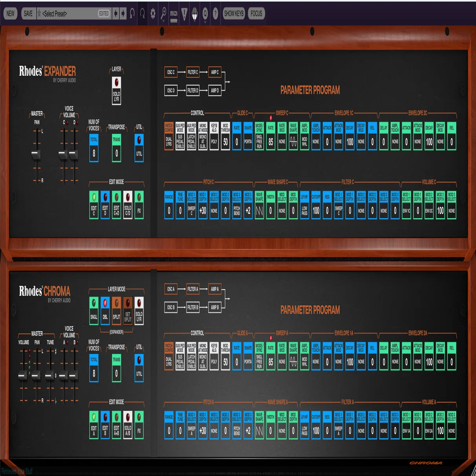Image resolution: width=476 pixels, height=476 pixels.
Task: Click the OSC B signal flow box
Action: point(171,307)
